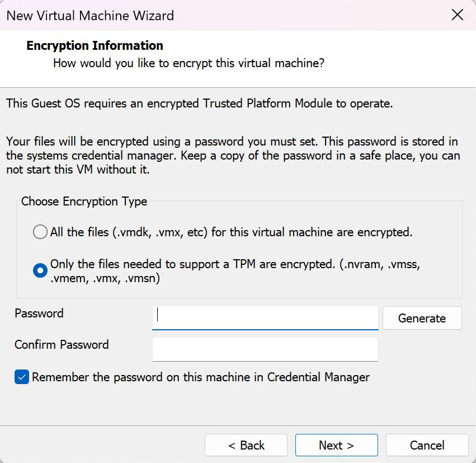Click the 'All the files (.vmdk, .vmx, etc)' label text
The height and width of the screenshot is (463, 476).
coord(231,232)
